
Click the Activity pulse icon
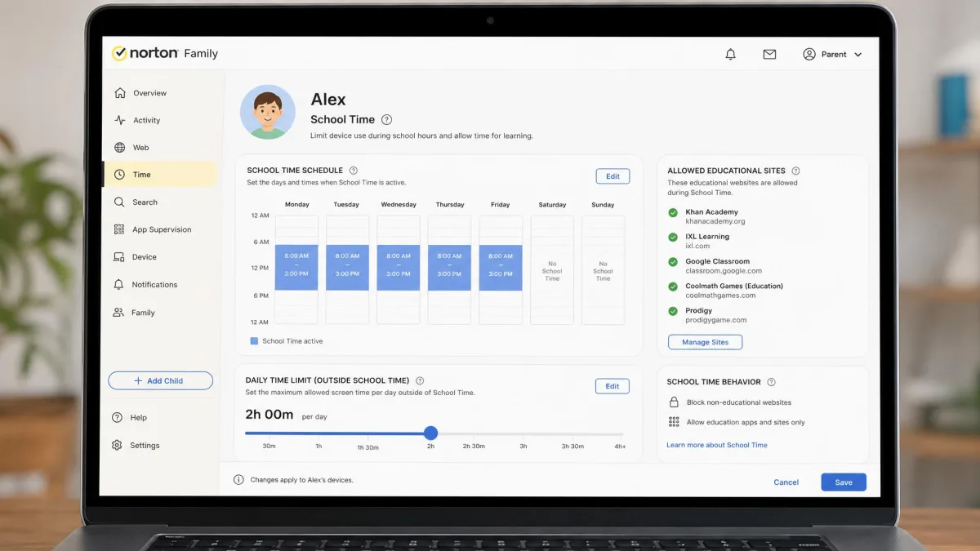(120, 120)
